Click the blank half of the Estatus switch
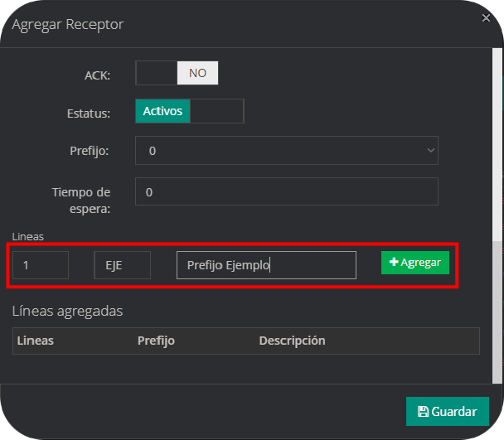Viewport: 504px width, 440px height. pyautogui.click(x=217, y=111)
